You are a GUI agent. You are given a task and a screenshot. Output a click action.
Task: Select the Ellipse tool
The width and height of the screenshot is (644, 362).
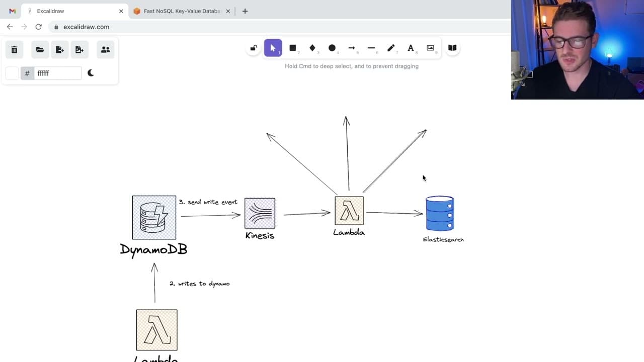coord(332,48)
